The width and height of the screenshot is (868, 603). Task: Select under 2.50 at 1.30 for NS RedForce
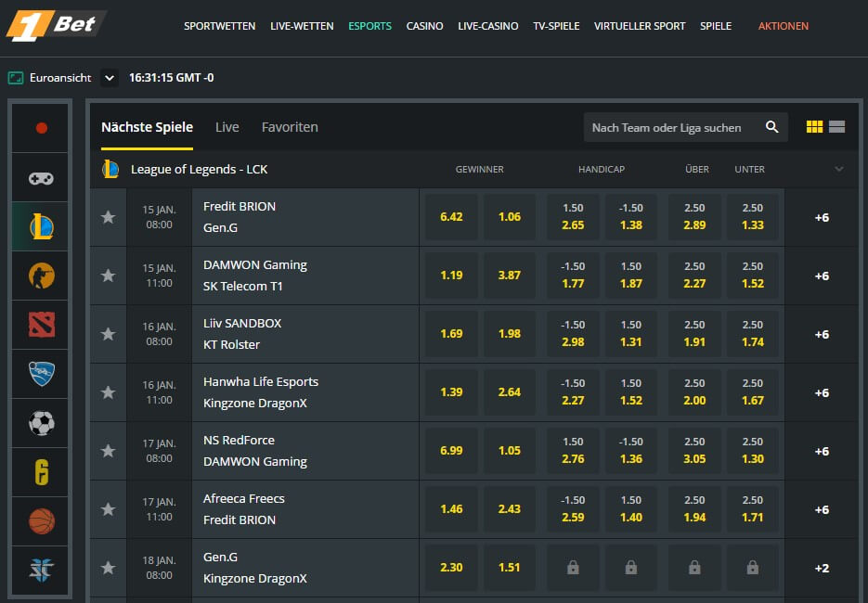click(x=752, y=450)
